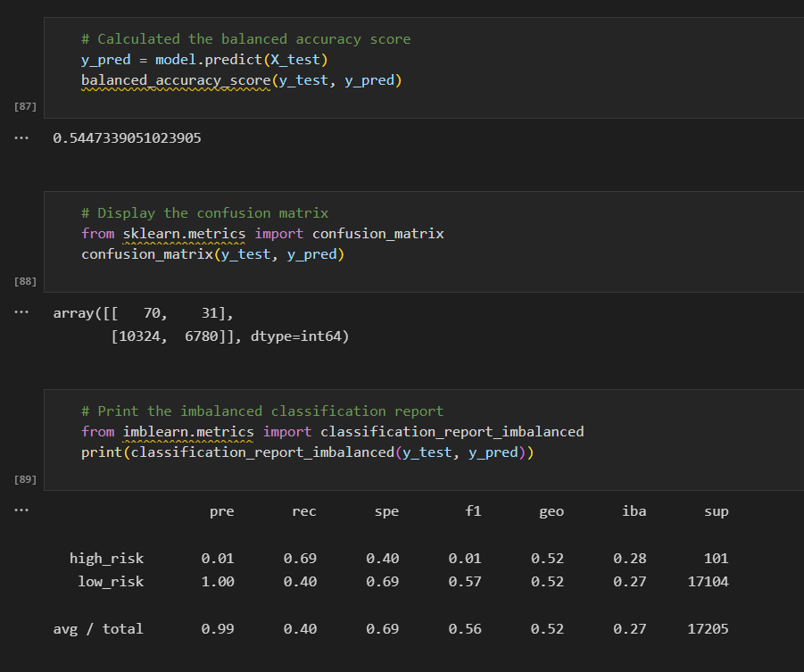Viewport: 804px width, 672px height.
Task: Click the output value 0.5447339051023905
Action: coord(128,138)
